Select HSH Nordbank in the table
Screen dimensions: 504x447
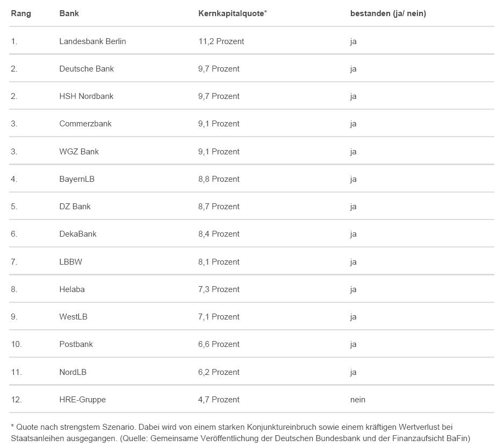pos(86,96)
